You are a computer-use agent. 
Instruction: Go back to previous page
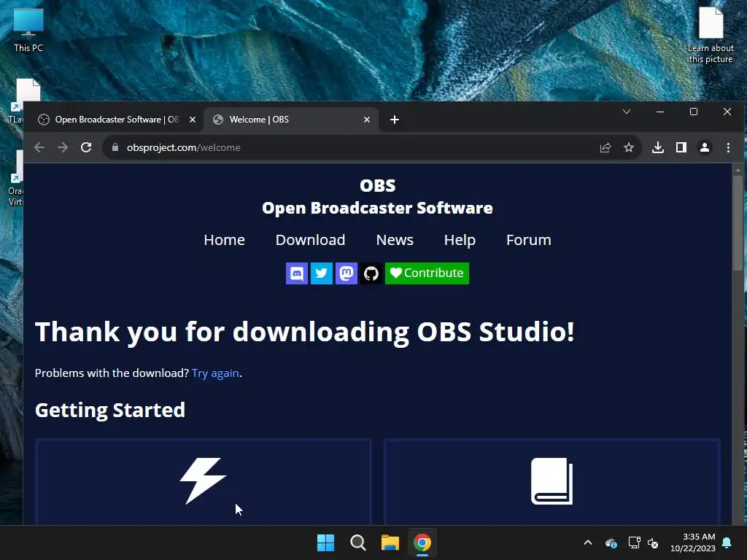pyautogui.click(x=39, y=147)
